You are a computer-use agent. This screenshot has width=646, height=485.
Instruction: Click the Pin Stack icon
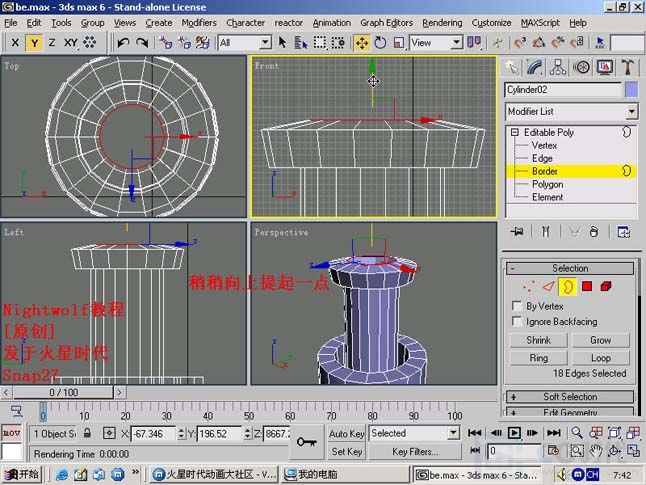pos(517,232)
